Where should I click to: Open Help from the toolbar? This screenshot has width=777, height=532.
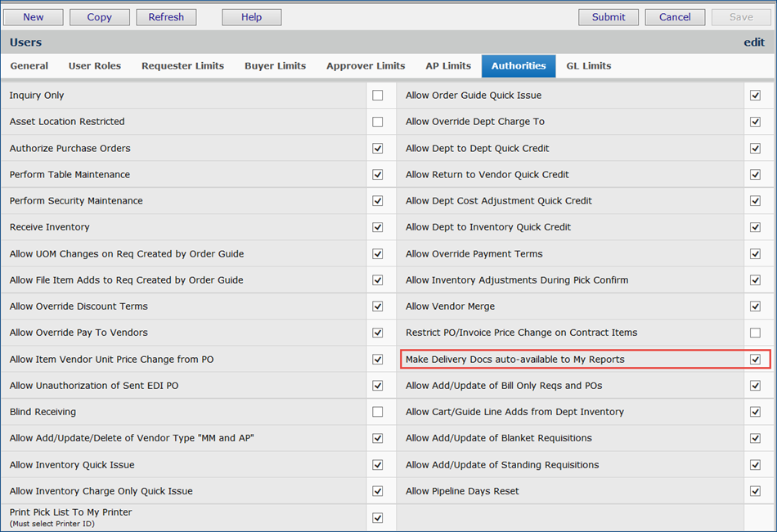[x=252, y=17]
